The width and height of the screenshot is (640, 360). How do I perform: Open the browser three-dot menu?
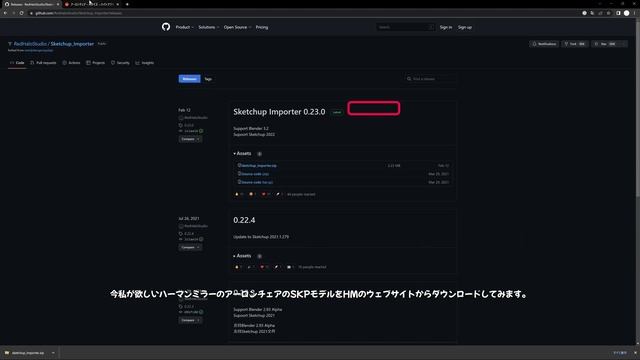635,13
